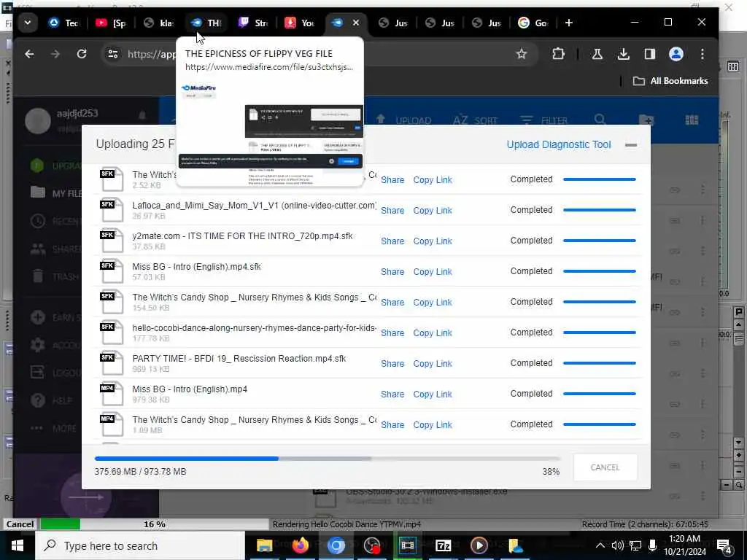
Task: Open OBS Studio from the taskbar
Action: coord(371,545)
